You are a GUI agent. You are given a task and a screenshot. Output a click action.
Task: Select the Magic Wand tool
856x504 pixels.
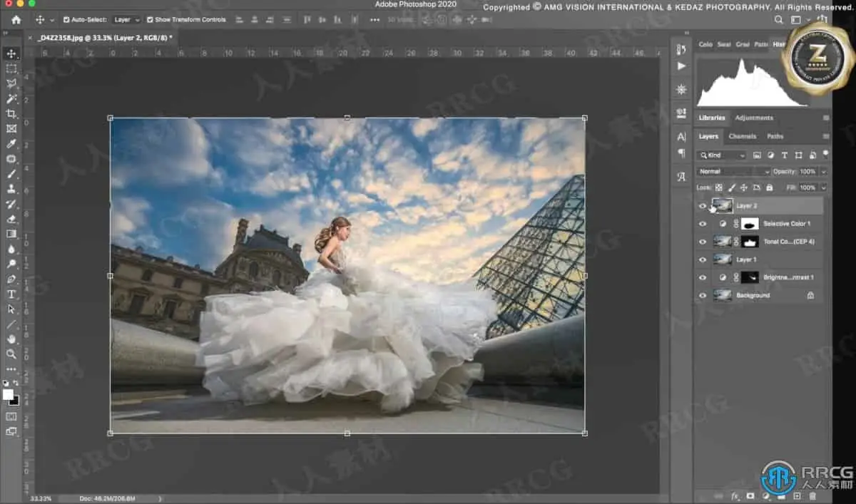tap(11, 98)
